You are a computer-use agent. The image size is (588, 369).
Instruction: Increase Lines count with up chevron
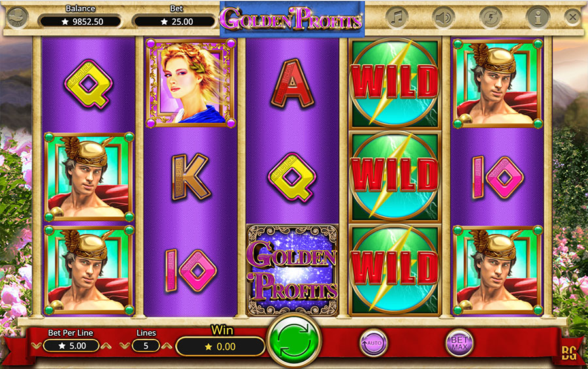point(167,345)
